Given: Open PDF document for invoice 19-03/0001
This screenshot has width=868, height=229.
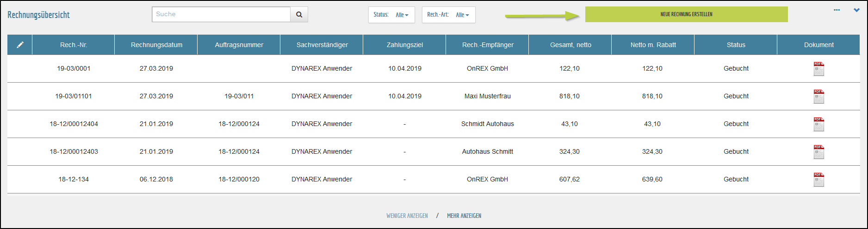Looking at the screenshot, I should click(x=818, y=69).
